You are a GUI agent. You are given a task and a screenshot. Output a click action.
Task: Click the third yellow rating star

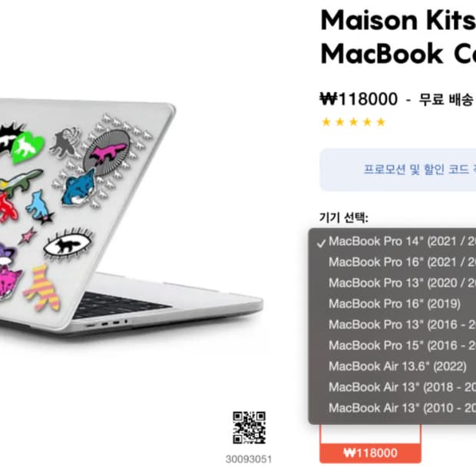coord(353,122)
